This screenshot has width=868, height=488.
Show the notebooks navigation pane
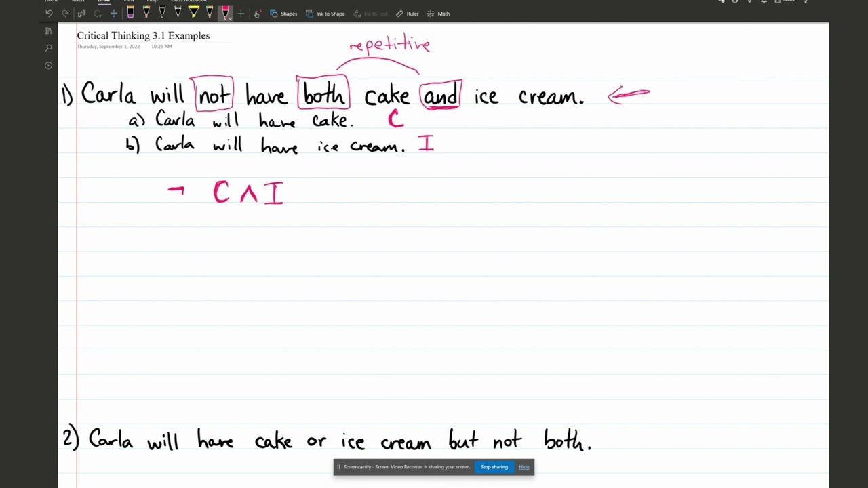pyautogui.click(x=48, y=30)
